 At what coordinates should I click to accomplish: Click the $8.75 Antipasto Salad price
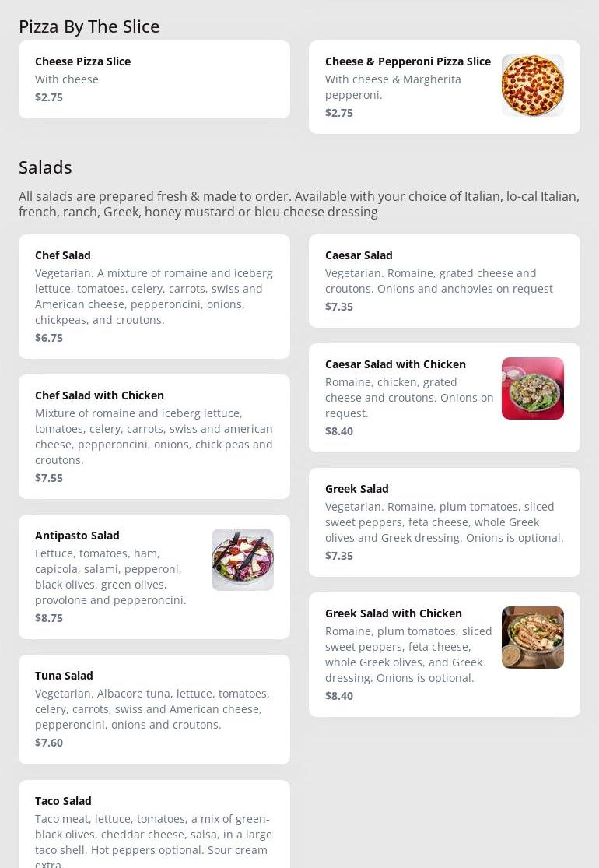tap(49, 618)
